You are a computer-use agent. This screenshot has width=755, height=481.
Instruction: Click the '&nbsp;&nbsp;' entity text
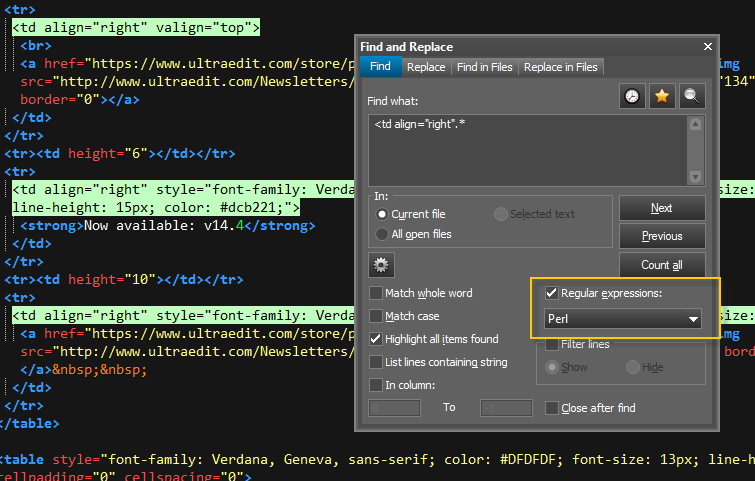[100, 370]
